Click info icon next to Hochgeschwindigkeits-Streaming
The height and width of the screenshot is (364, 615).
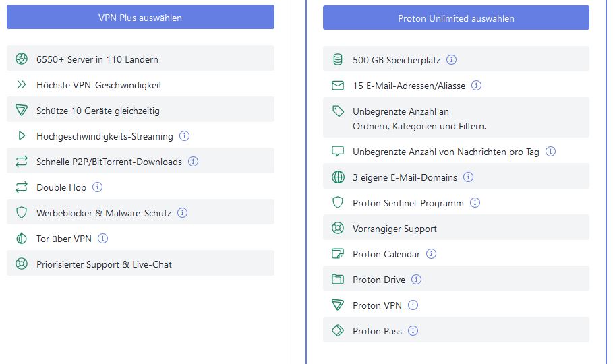185,136
